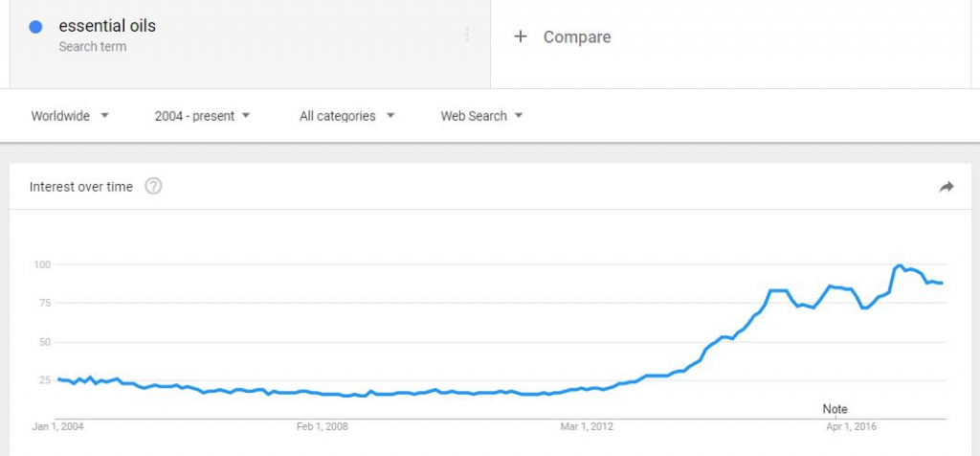Expand the All categories dropdown
The image size is (980, 456).
point(346,116)
